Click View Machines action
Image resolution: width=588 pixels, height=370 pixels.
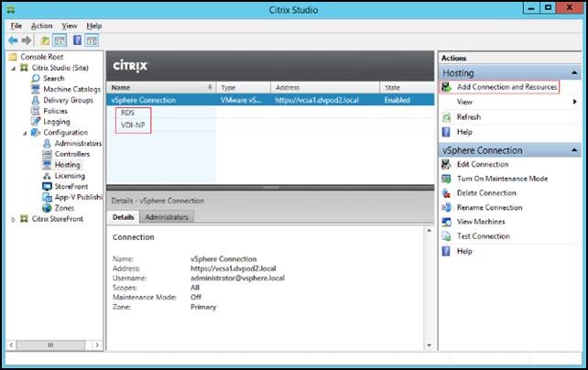point(481,222)
